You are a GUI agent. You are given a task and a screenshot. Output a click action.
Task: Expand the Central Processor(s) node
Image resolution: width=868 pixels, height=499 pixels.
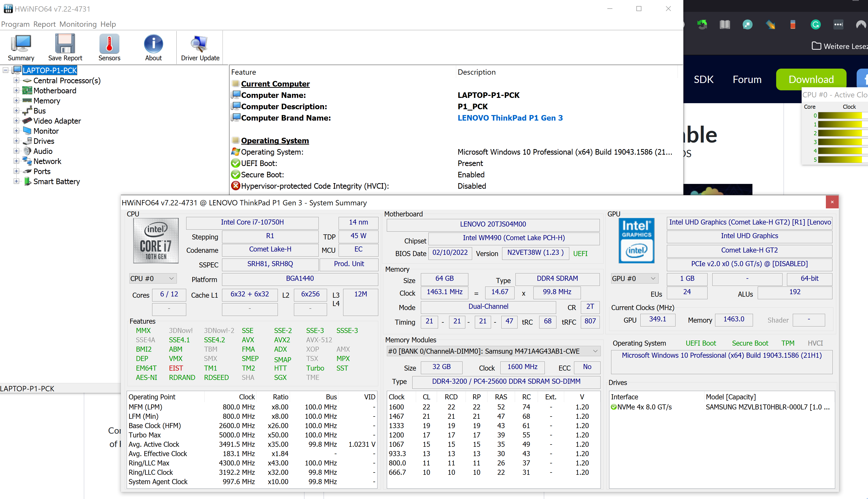(x=16, y=80)
